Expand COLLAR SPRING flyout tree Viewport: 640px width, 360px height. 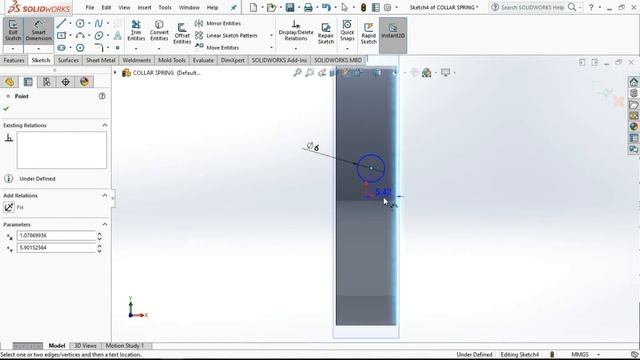tap(115, 73)
